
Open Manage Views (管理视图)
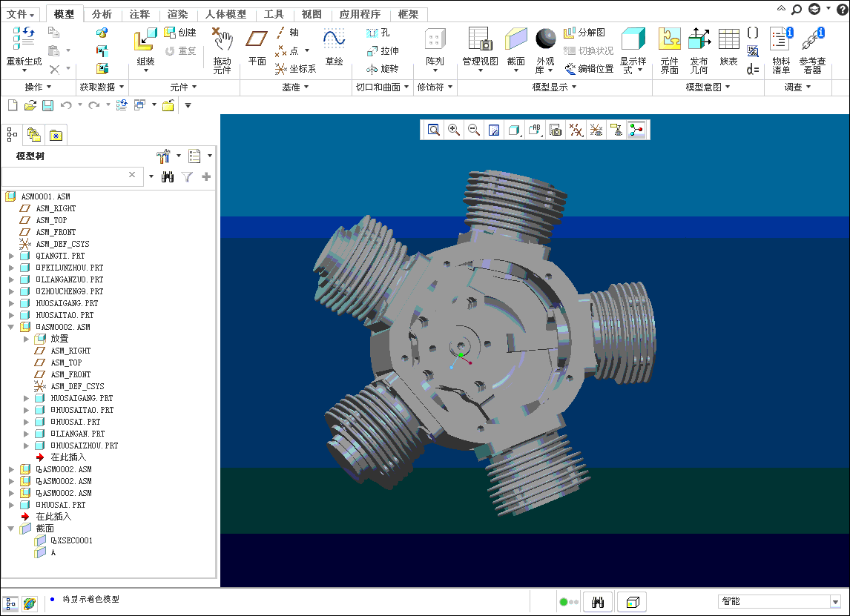pos(481,39)
